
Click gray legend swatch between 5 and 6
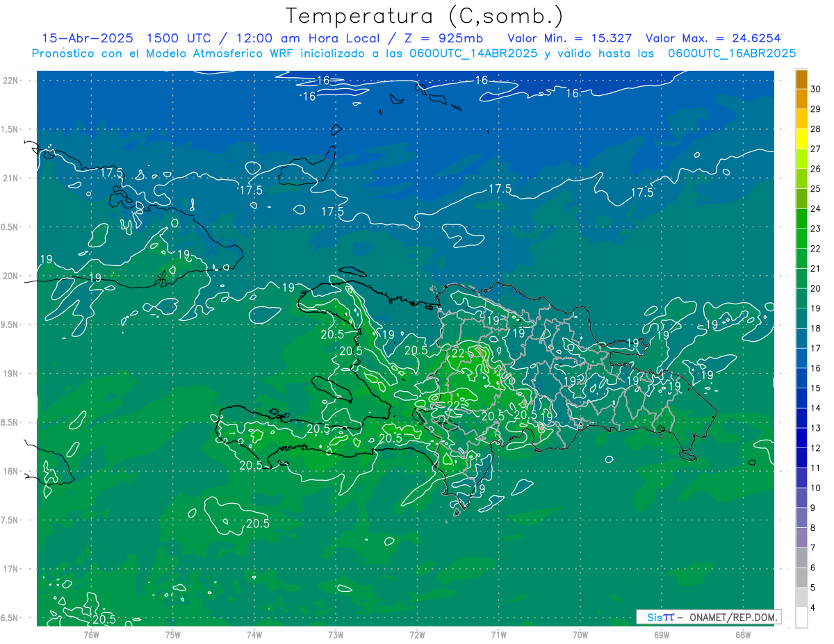click(801, 578)
